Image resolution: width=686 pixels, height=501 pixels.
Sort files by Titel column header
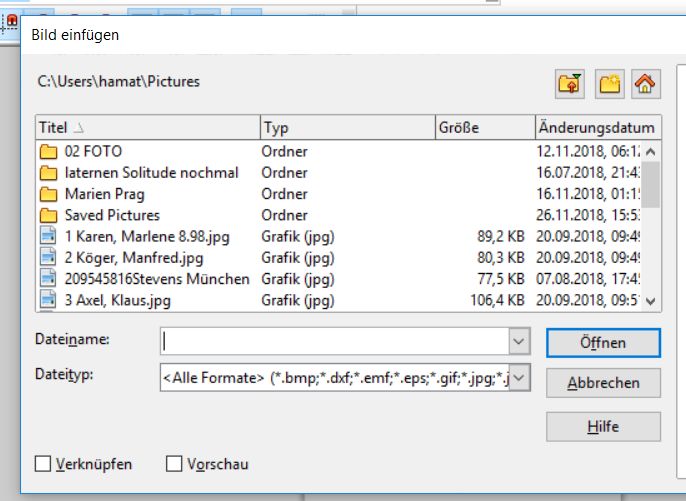(147, 128)
